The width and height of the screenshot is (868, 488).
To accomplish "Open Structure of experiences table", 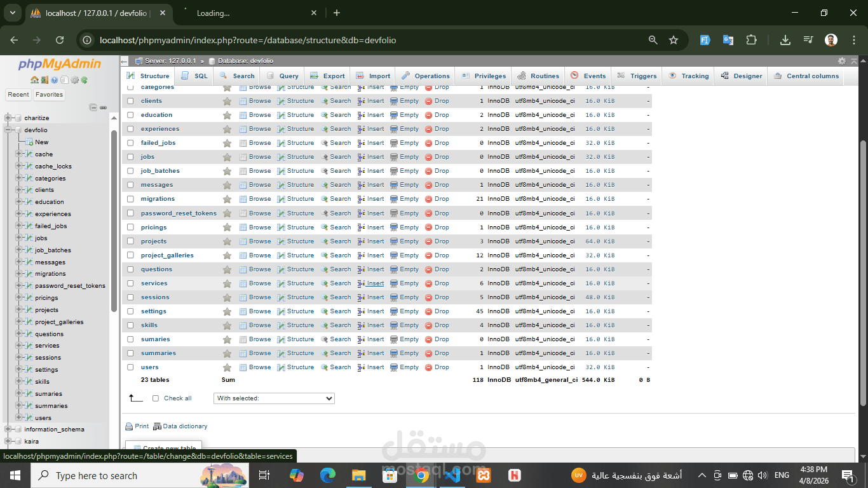I will tap(295, 129).
